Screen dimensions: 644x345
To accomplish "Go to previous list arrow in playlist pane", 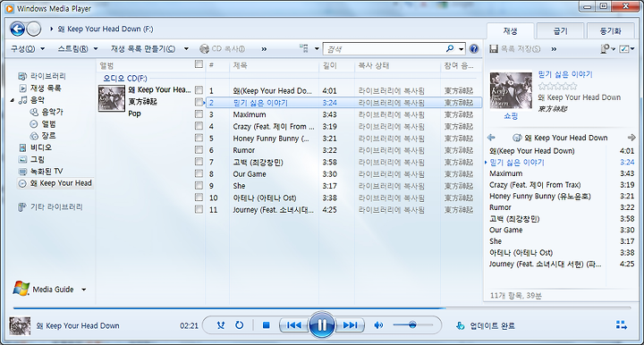I will 492,138.
